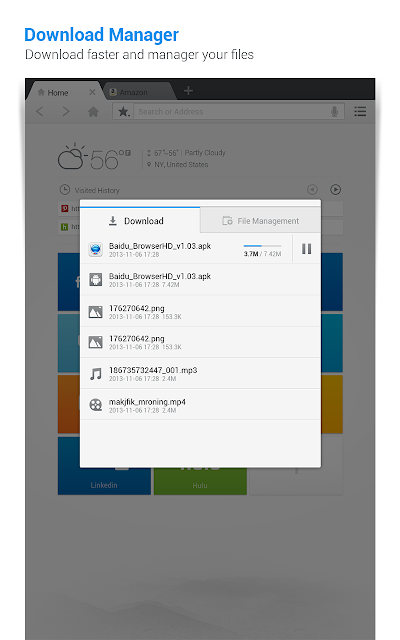The height and width of the screenshot is (640, 400).
Task: Tap the microphone voice search icon
Action: click(x=334, y=111)
